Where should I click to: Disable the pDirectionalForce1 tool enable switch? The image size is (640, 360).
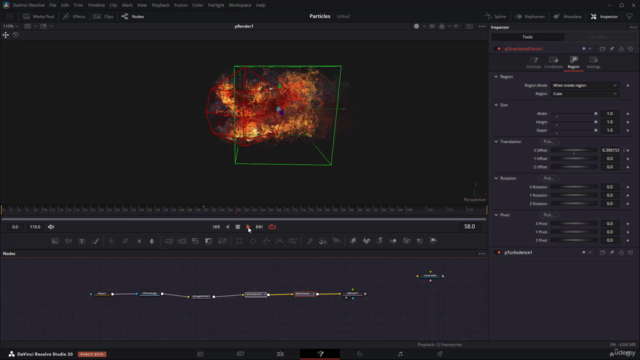(x=498, y=49)
